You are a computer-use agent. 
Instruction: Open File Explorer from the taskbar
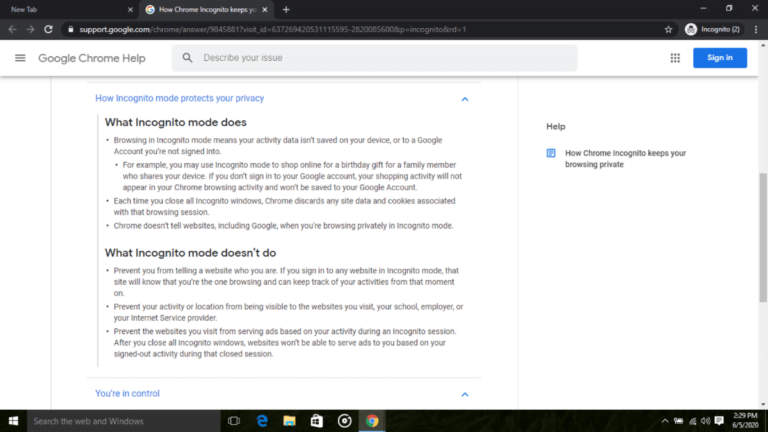(289, 421)
